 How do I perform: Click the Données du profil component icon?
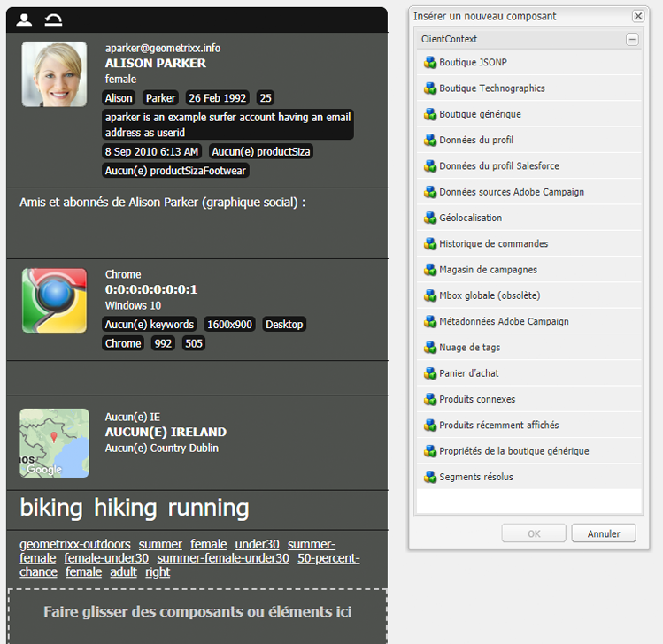[x=430, y=141]
